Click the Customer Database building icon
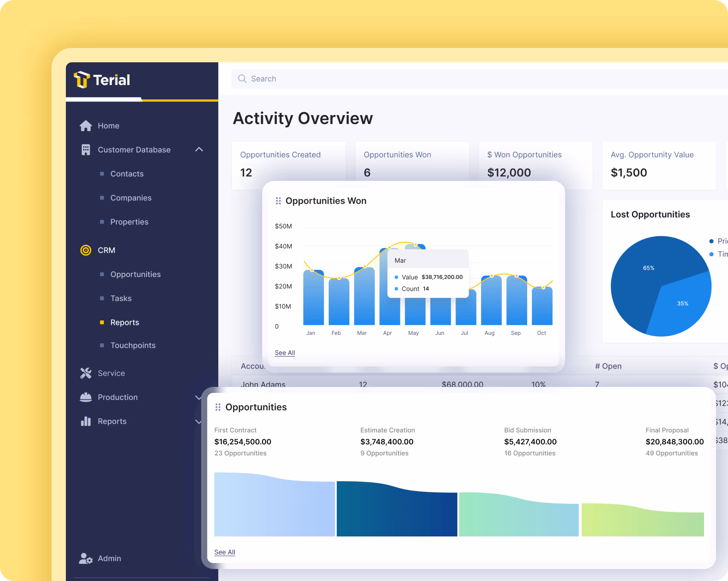This screenshot has height=581, width=728. pos(86,149)
